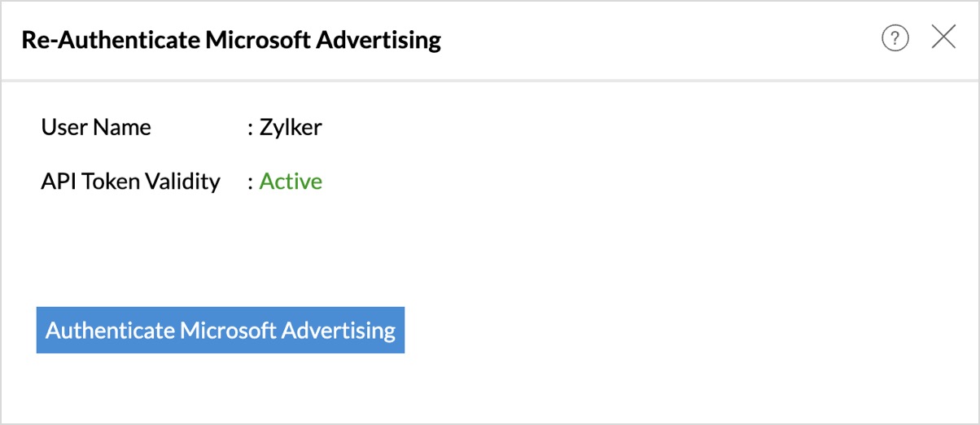Open help via the question mark icon
The height and width of the screenshot is (425, 980).
coord(895,38)
